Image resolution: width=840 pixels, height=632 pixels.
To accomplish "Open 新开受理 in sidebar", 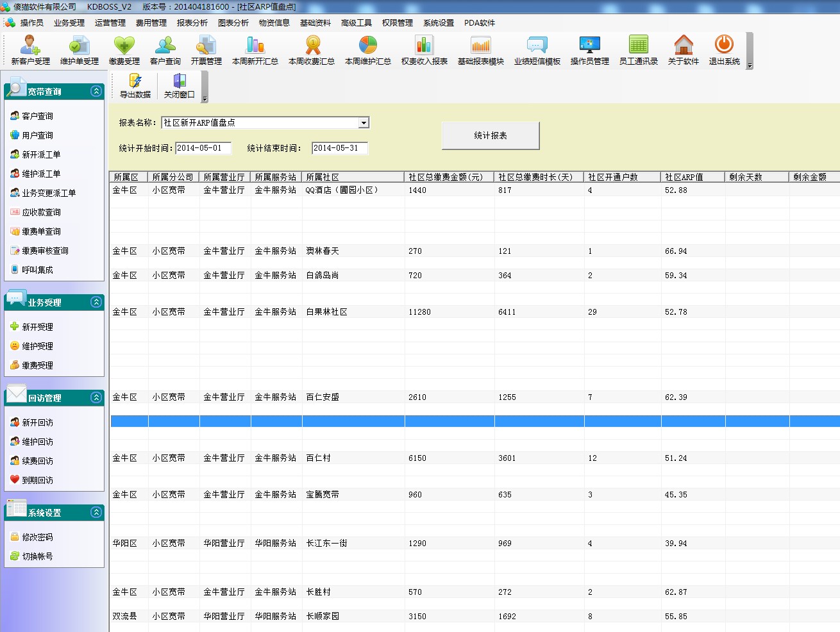I will click(x=32, y=327).
